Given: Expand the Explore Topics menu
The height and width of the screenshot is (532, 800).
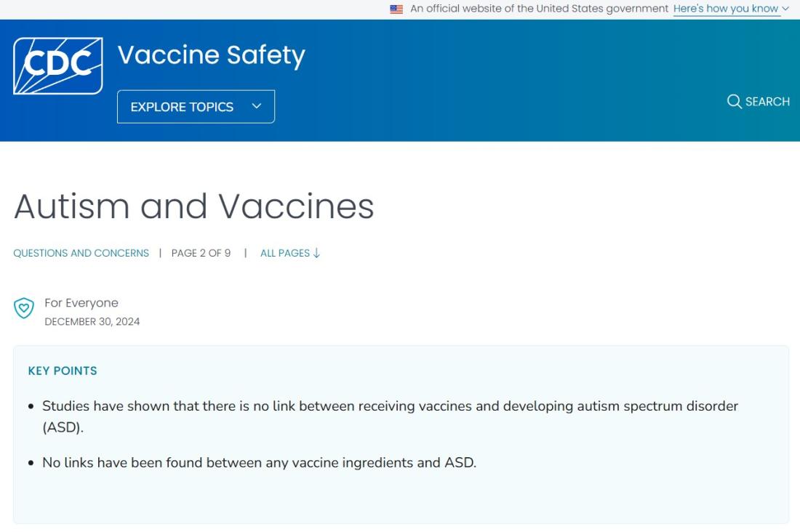Looking at the screenshot, I should click(x=196, y=107).
